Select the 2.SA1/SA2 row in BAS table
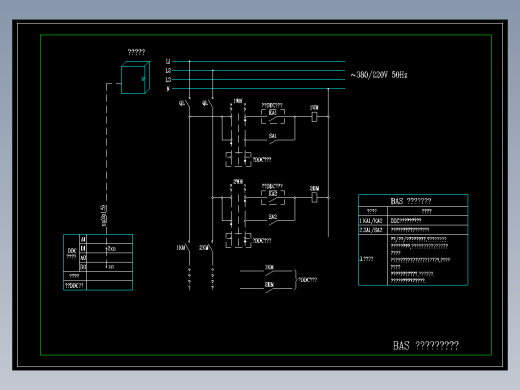 tap(413, 230)
